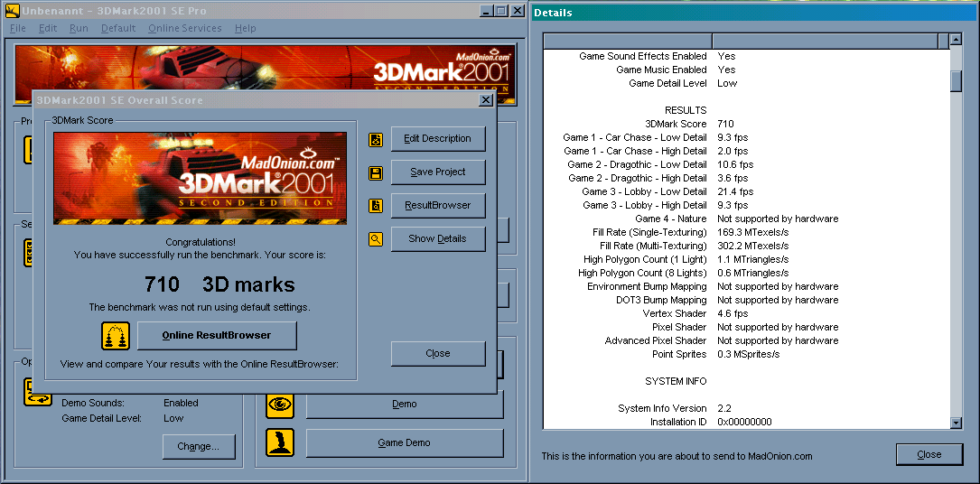Select 'High Polygon Count (1 Light)' row

click(746, 259)
